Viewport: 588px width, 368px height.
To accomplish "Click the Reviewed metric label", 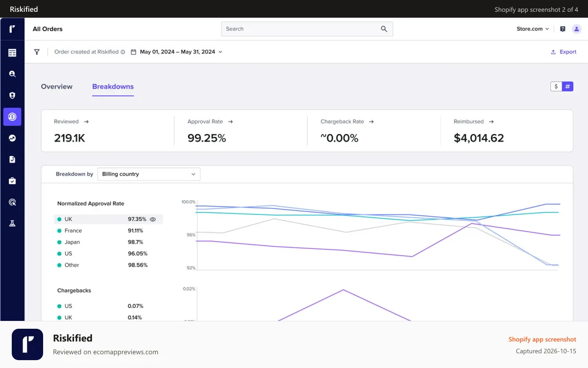I will pyautogui.click(x=66, y=122).
